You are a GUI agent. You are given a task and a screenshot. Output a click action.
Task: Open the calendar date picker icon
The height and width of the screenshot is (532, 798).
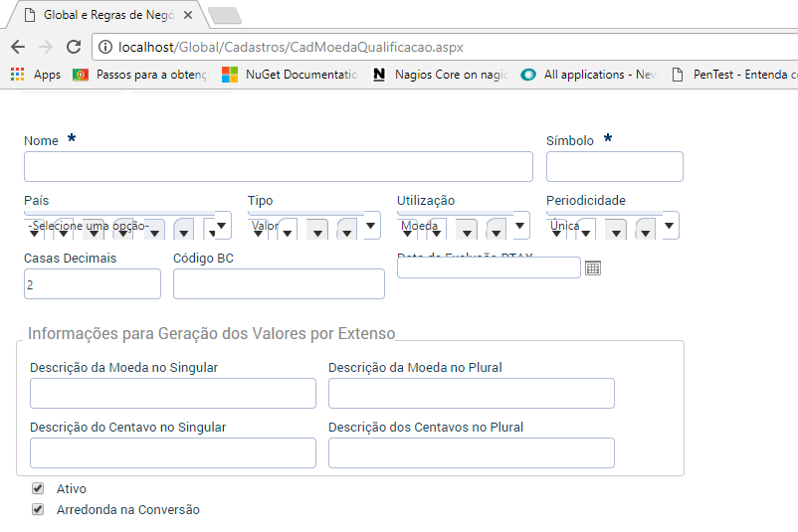pyautogui.click(x=593, y=267)
